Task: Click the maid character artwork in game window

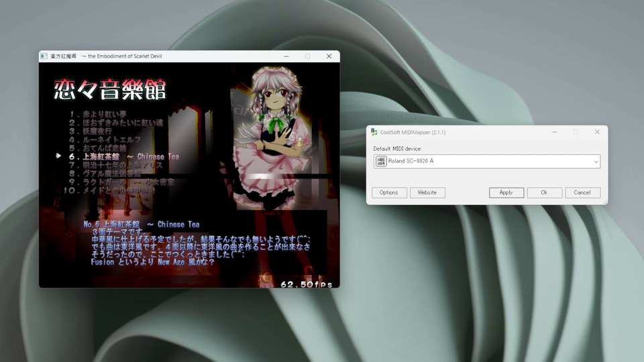Action: [273, 139]
